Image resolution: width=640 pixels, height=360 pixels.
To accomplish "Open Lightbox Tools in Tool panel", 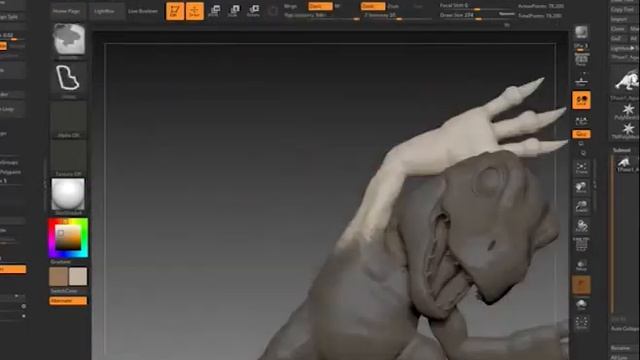I will pyautogui.click(x=624, y=48).
